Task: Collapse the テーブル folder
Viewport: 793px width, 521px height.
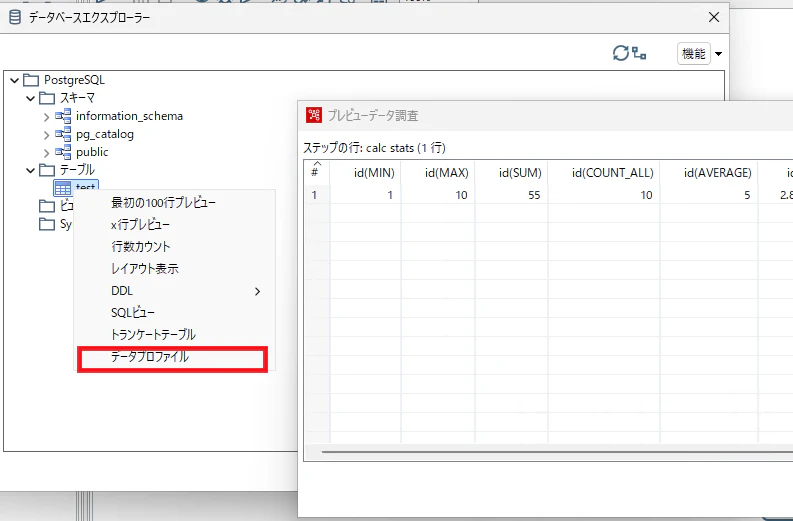Action: [x=30, y=170]
